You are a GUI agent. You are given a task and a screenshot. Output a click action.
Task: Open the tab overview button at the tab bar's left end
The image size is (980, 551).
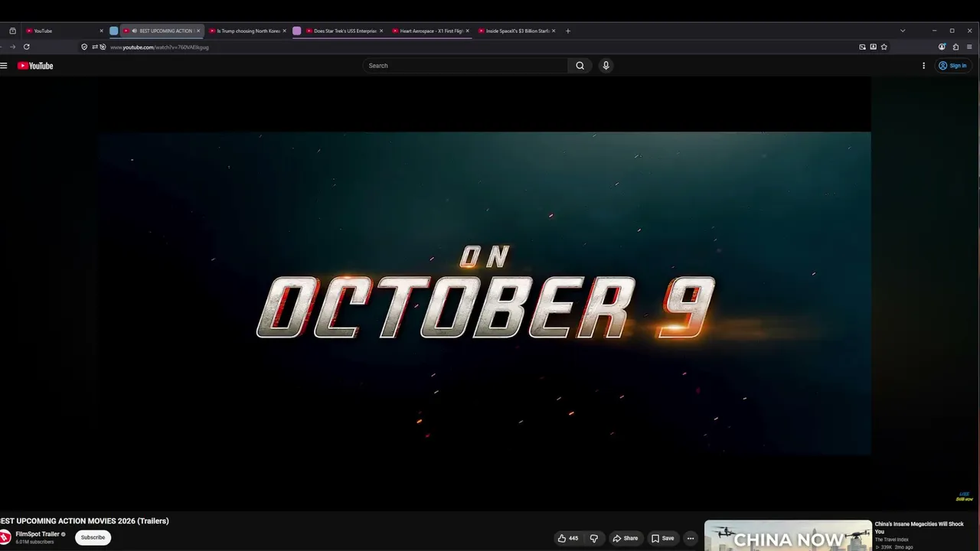pyautogui.click(x=12, y=31)
